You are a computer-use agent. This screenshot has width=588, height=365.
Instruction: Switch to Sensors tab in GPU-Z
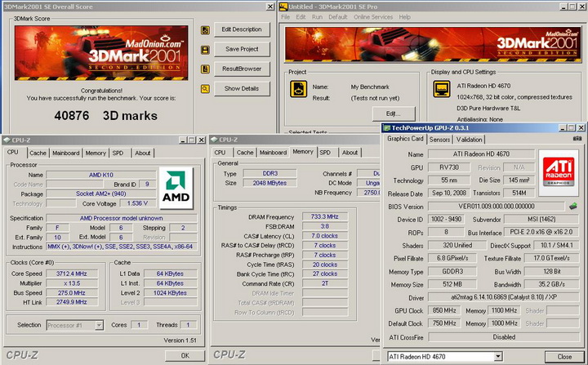pyautogui.click(x=439, y=140)
